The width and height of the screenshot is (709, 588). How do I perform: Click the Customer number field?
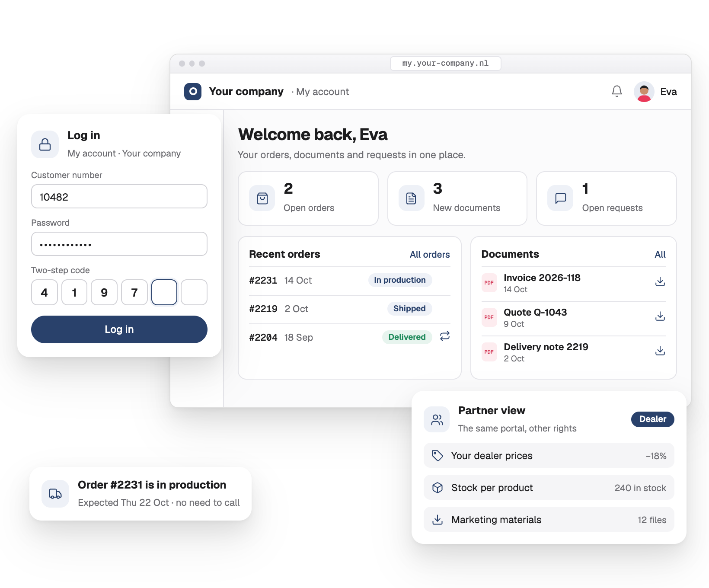tap(119, 197)
